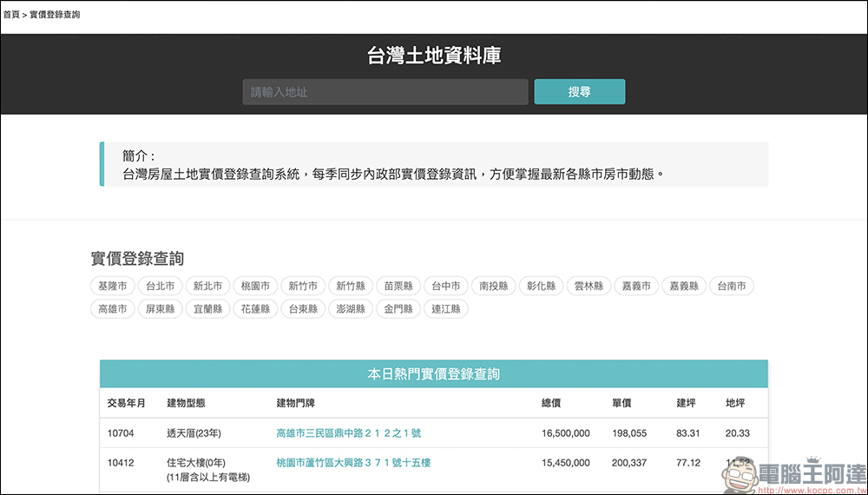Choose the 高雄市 city tag
This screenshot has width=868, height=495.
coord(113,308)
